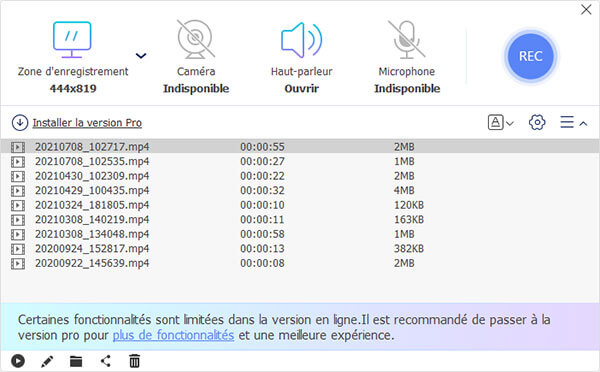The image size is (600, 372).
Task: Start recording with the REC button
Action: coord(530,56)
